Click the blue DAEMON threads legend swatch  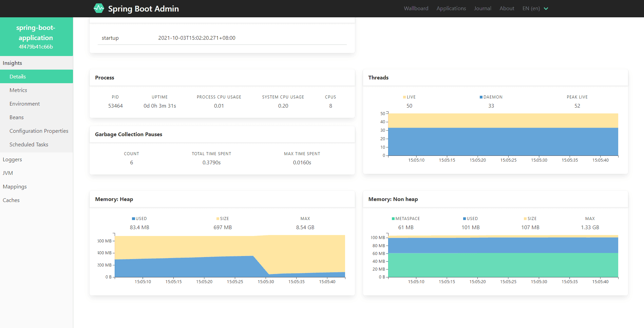481,97
